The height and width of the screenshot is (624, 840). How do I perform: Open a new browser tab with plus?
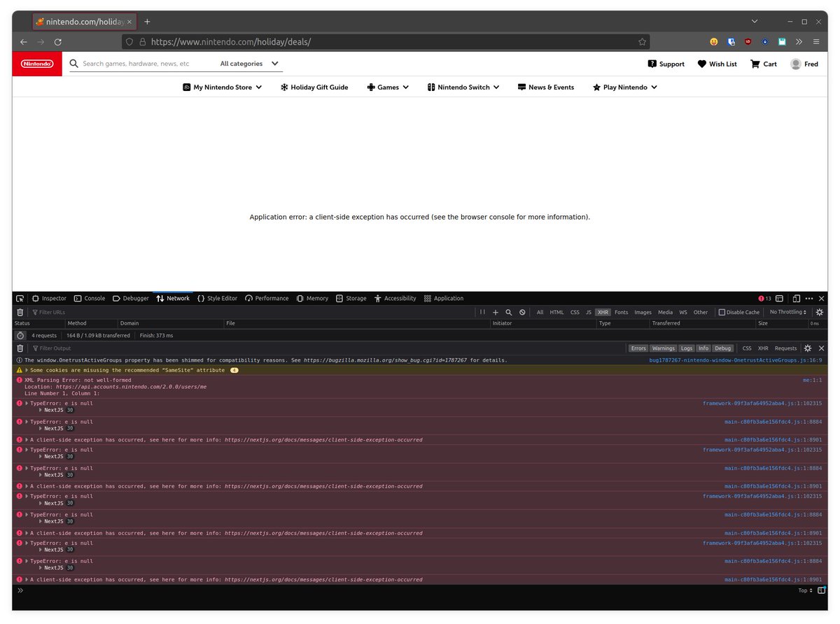click(x=147, y=22)
